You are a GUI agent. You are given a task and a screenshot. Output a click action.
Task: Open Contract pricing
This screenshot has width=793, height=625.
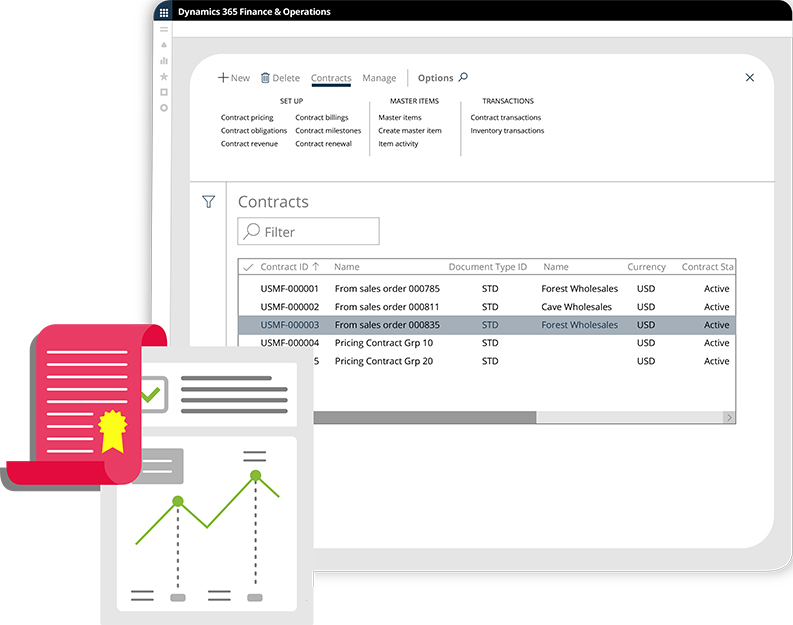(247, 117)
